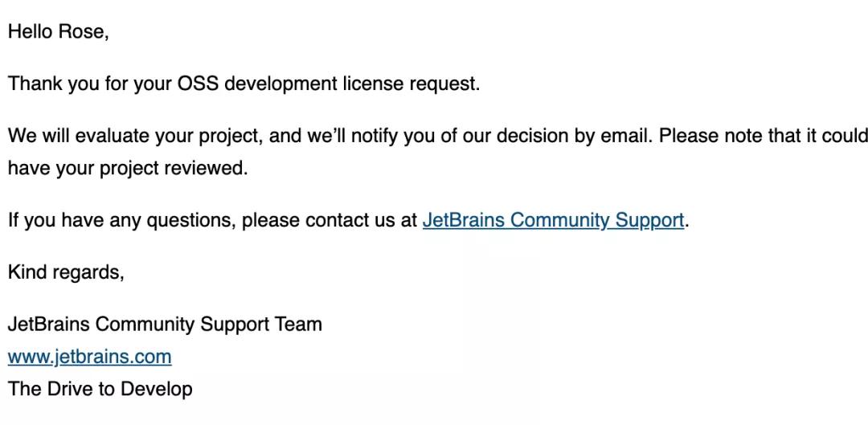Click the "please contact us at" phrase
This screenshot has height=425, width=868.
coord(330,220)
